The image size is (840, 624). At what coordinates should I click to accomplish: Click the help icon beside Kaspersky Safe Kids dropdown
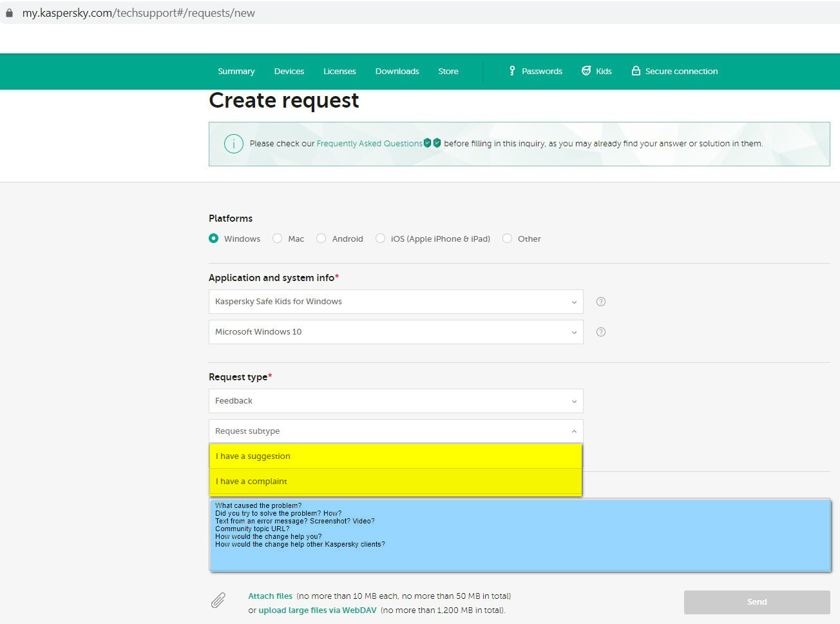coord(601,302)
